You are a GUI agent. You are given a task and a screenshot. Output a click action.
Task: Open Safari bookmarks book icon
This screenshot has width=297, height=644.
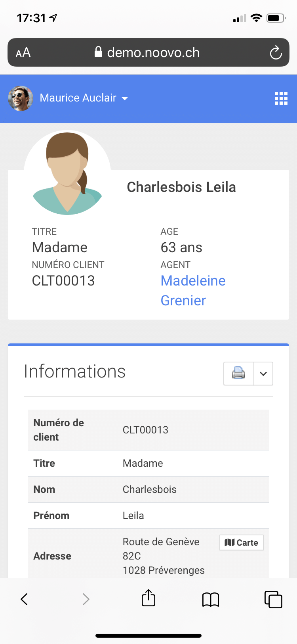[x=211, y=599]
